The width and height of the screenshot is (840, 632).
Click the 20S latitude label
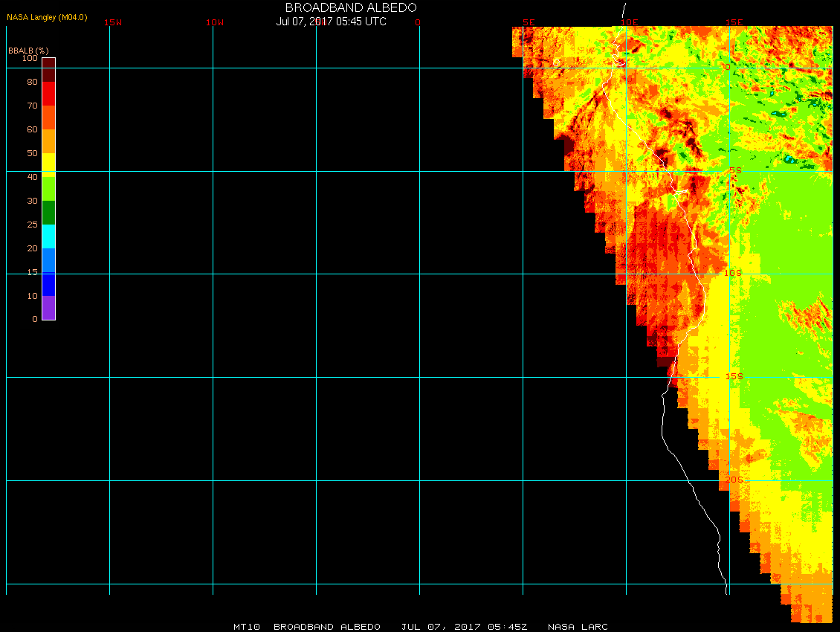pos(734,480)
